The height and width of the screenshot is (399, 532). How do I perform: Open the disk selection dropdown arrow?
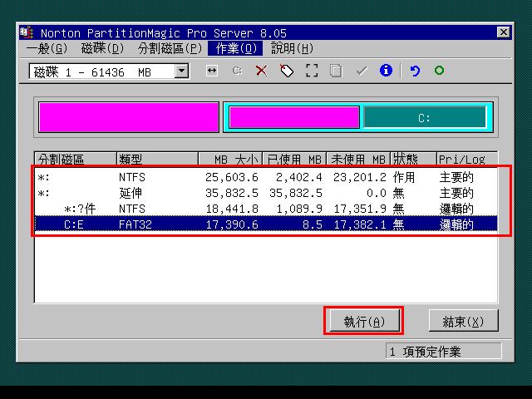click(182, 72)
